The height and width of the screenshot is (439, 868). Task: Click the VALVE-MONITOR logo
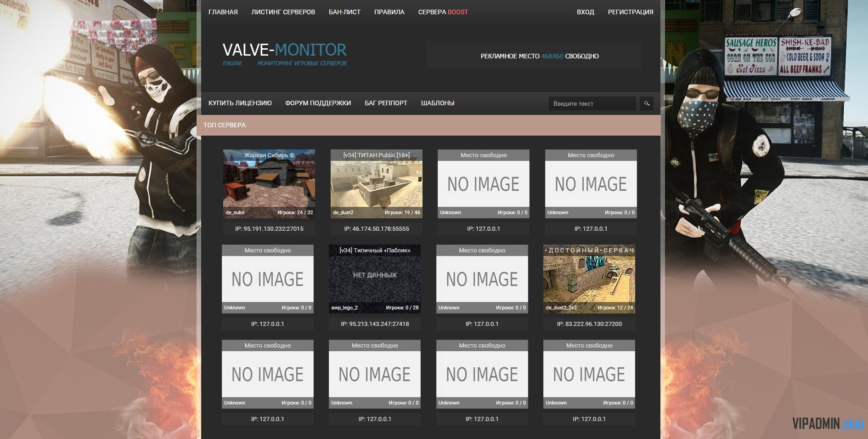click(x=284, y=50)
